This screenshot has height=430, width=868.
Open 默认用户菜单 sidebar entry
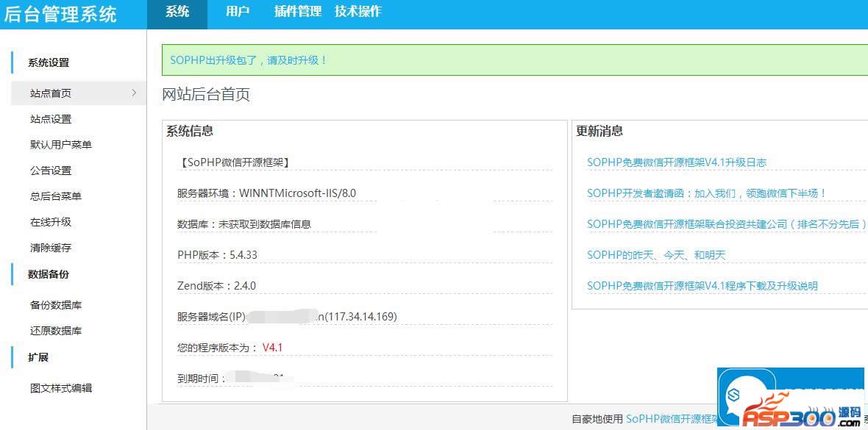61,145
